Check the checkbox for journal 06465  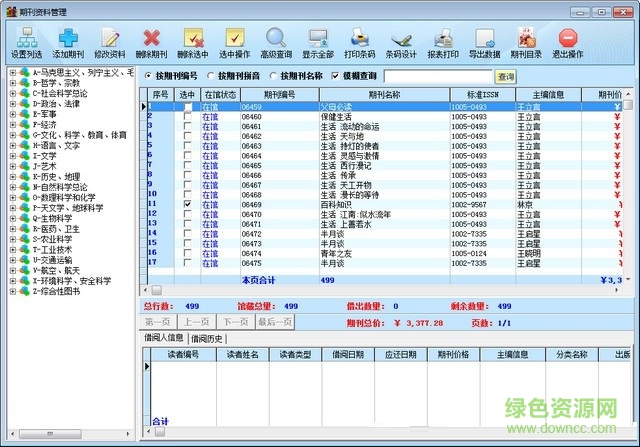(187, 165)
